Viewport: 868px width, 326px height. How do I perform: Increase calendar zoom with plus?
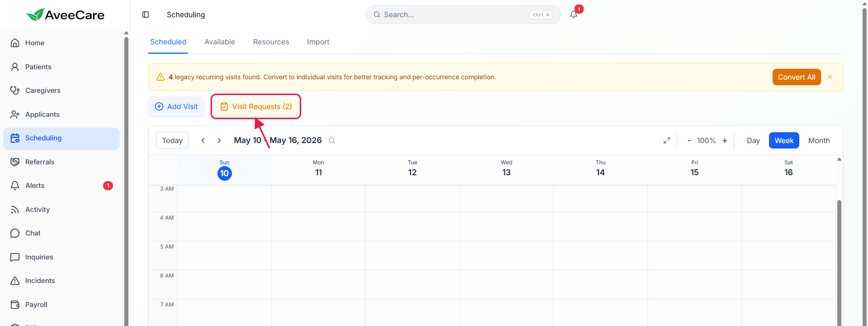725,140
